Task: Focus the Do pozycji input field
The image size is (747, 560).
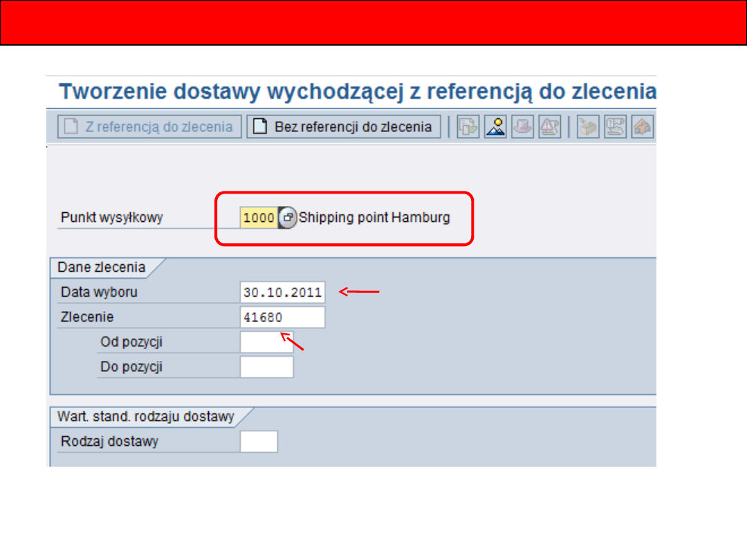Action: coord(266,367)
